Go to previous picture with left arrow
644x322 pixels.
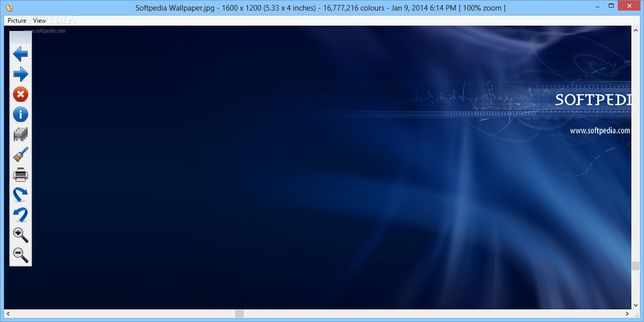(20, 54)
